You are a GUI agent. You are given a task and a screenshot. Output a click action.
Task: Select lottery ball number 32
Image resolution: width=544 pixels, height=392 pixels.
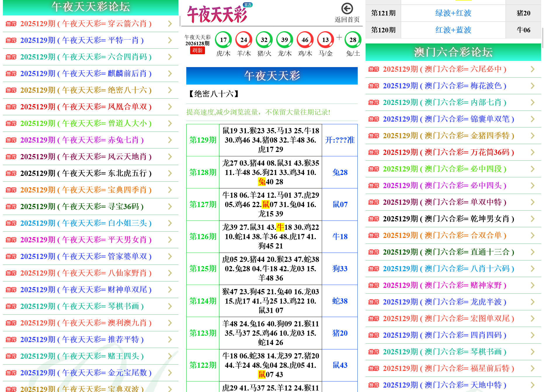click(x=264, y=40)
